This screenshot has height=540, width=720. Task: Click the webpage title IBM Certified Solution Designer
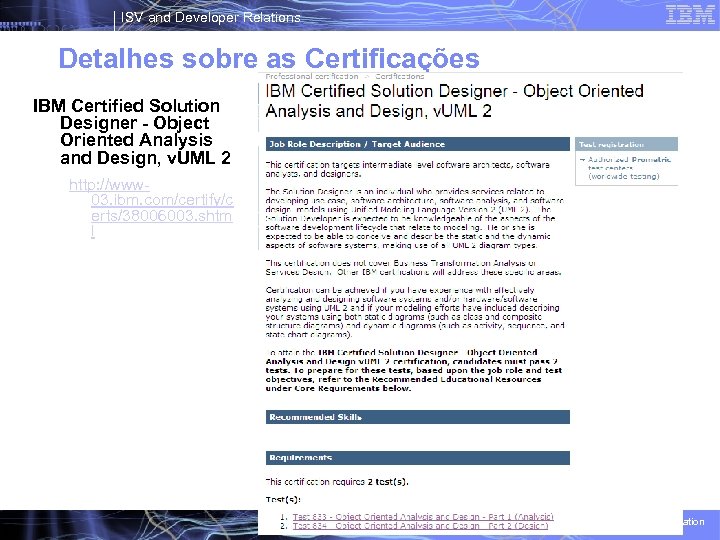[x=454, y=101]
